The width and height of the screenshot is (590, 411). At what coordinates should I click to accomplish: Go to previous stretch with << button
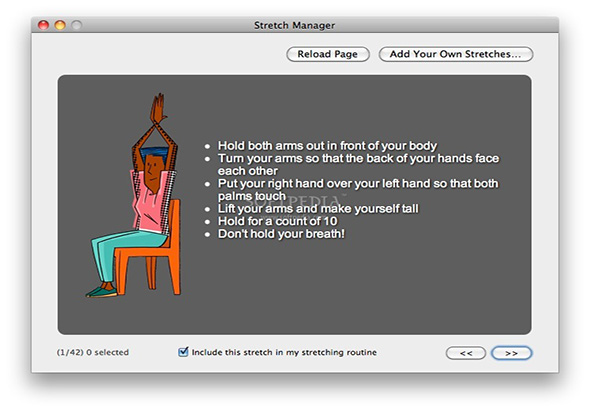click(x=466, y=353)
